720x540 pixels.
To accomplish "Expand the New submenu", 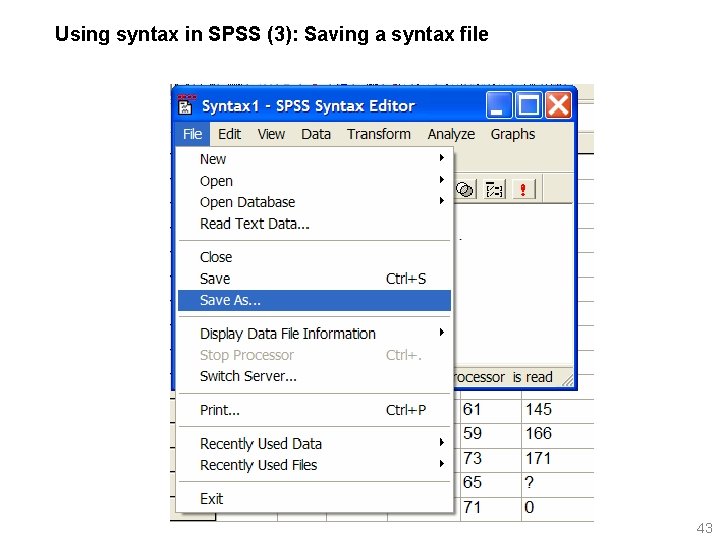I will [x=315, y=159].
